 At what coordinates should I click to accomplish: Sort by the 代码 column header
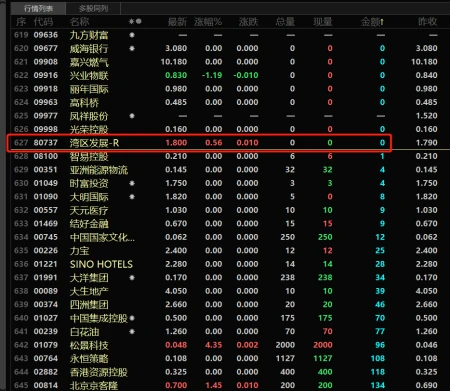(43, 22)
